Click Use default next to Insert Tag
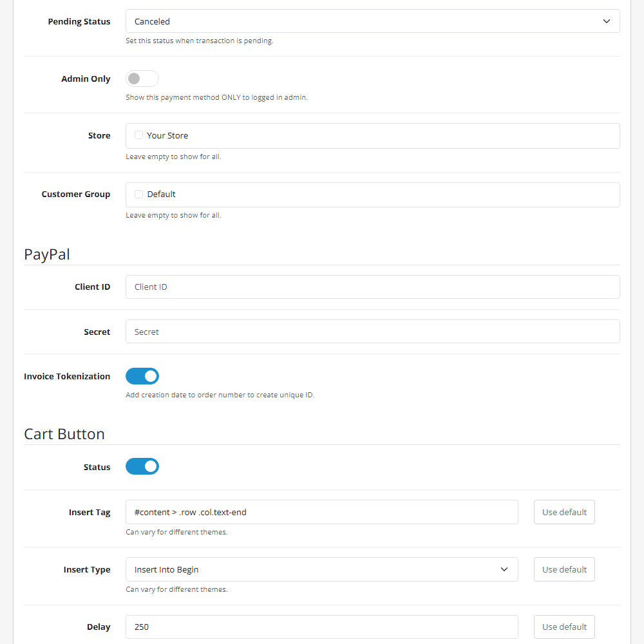The image size is (644, 644). click(564, 512)
